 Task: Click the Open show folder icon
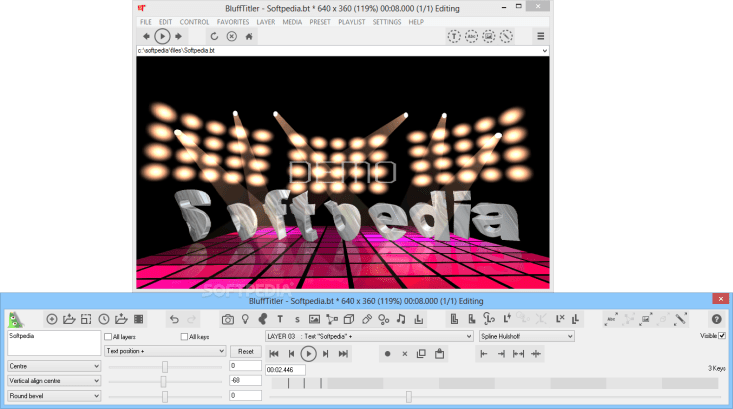pyautogui.click(x=69, y=319)
